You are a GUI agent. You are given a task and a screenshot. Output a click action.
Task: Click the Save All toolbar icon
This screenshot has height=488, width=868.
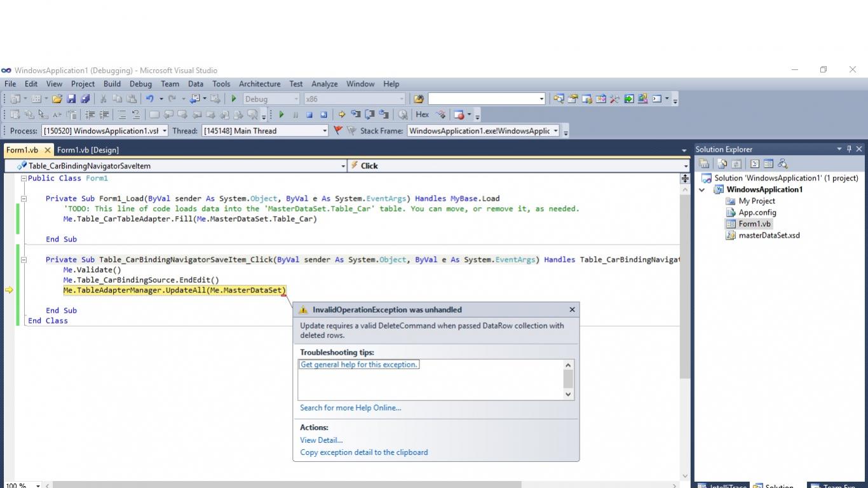point(85,98)
